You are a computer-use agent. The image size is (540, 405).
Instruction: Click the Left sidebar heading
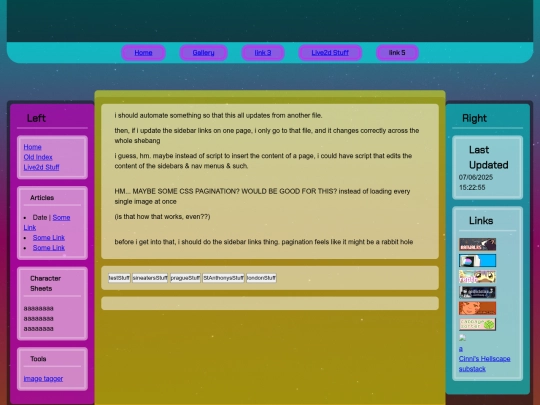[x=36, y=118]
